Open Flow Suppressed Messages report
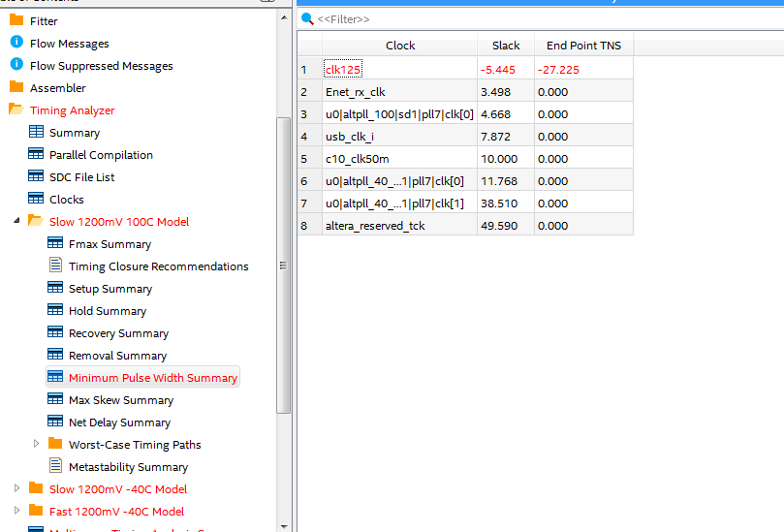784x532 pixels. (101, 66)
